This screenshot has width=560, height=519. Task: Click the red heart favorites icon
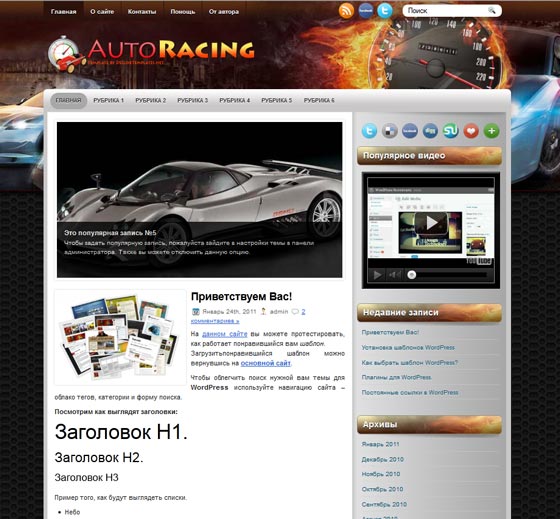pos(471,131)
